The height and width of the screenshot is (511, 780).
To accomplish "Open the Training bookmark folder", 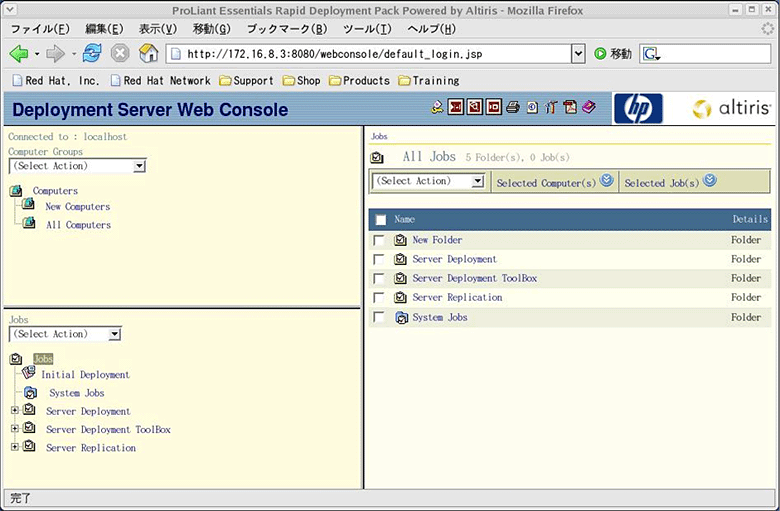I will point(429,80).
